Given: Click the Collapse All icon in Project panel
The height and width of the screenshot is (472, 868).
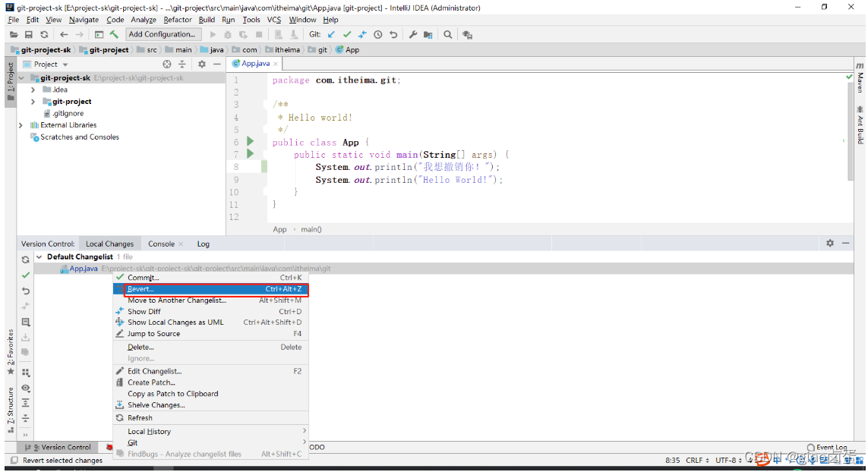Looking at the screenshot, I should click(182, 65).
